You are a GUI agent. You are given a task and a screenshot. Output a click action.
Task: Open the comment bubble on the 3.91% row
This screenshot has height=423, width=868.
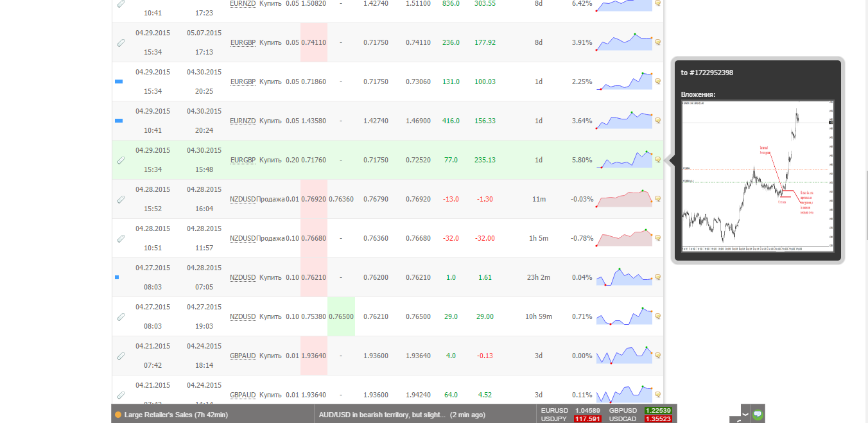pos(657,42)
